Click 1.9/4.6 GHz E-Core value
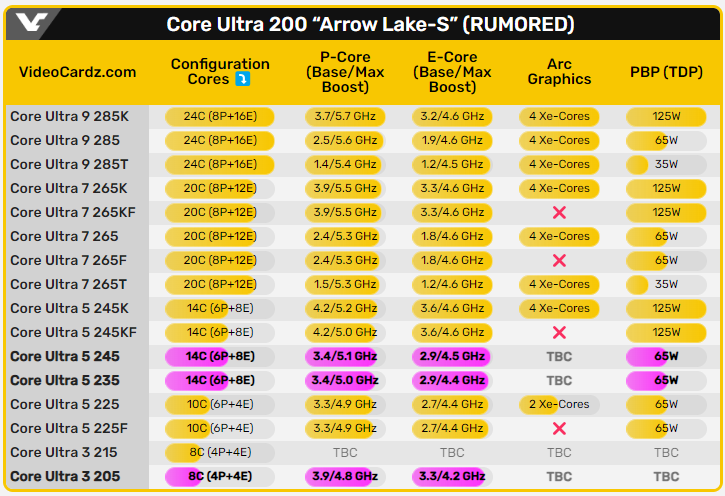725x496 pixels. (452, 141)
